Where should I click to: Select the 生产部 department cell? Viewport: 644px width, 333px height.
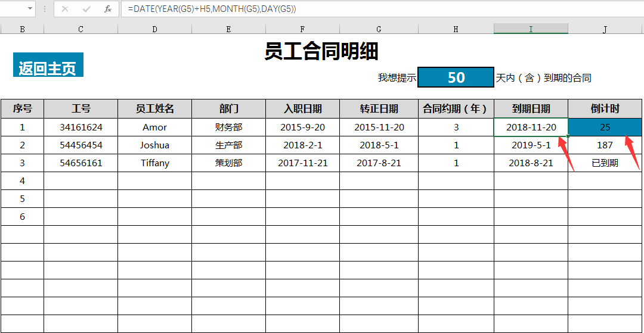pyautogui.click(x=229, y=145)
